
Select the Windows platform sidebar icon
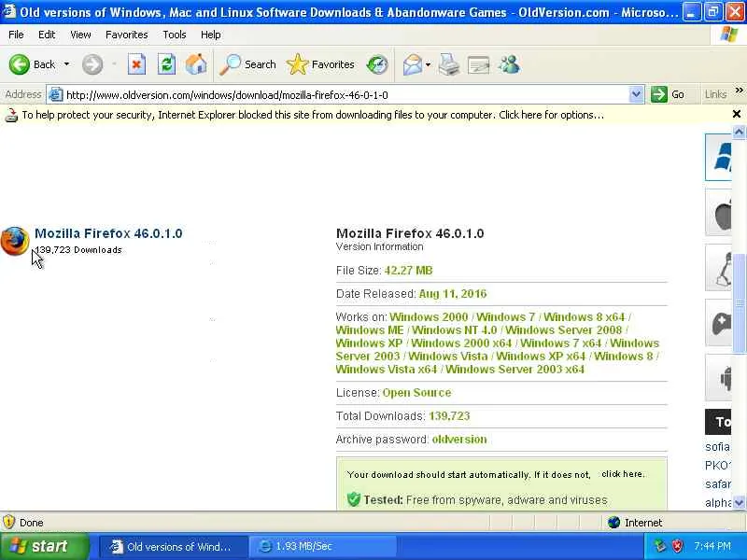[718, 157]
